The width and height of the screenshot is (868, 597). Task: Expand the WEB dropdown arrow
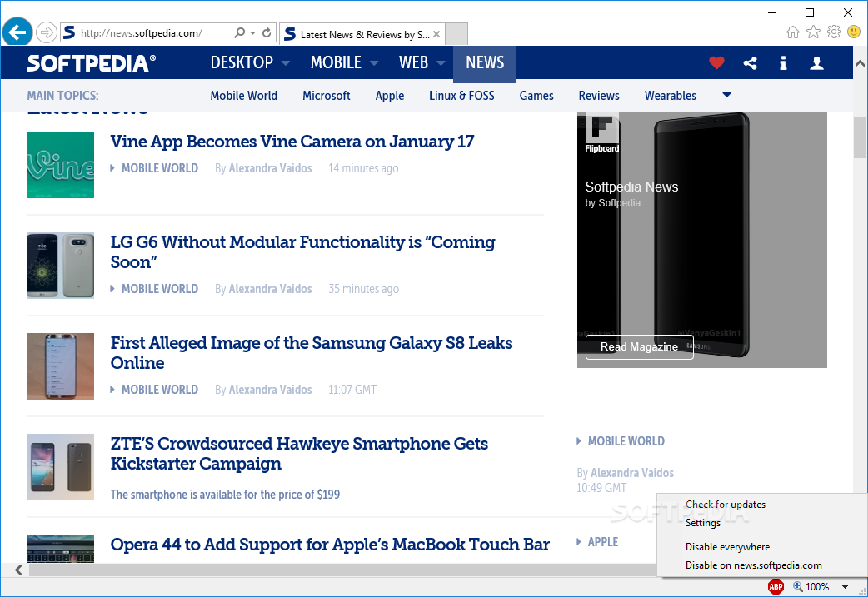(441, 63)
